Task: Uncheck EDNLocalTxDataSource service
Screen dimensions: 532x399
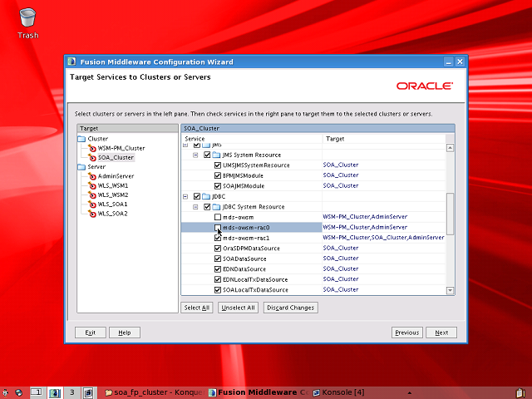Action: click(x=218, y=279)
